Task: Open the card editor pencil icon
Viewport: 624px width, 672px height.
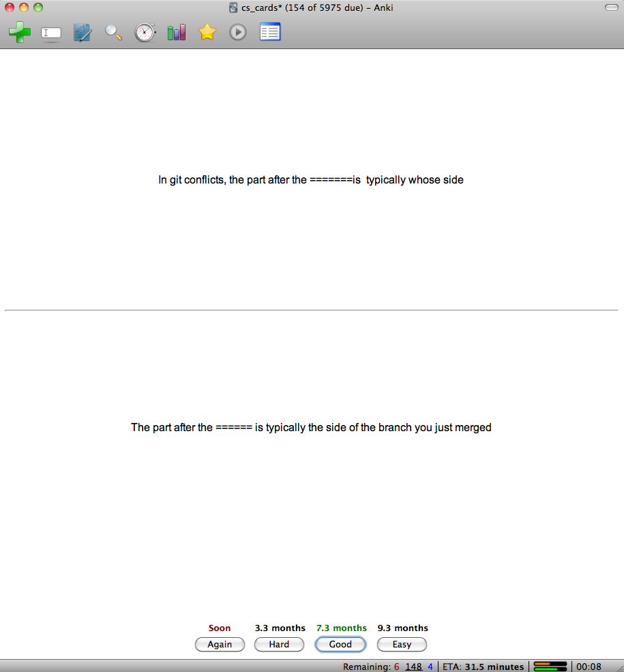Action: [x=83, y=32]
